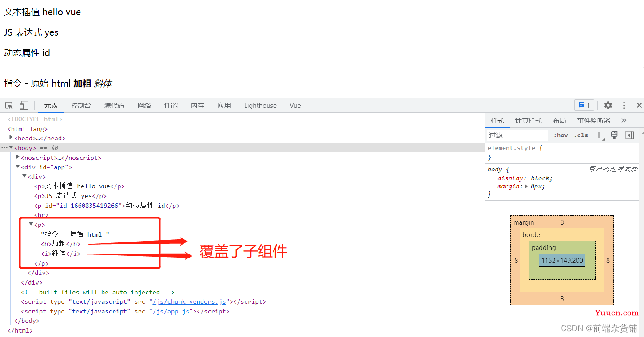Show more style tabs chevron
This screenshot has width=644, height=337.
click(624, 120)
